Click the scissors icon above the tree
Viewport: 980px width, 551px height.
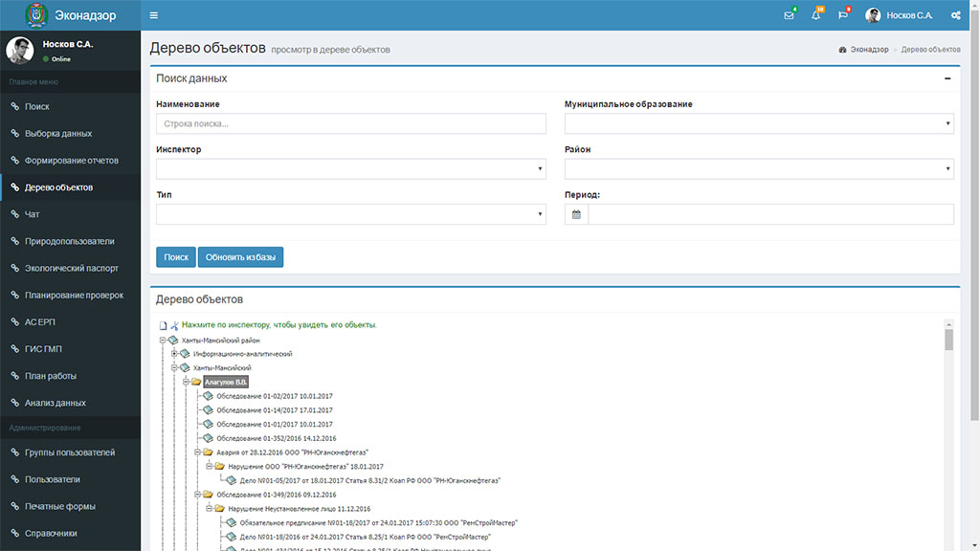tap(174, 325)
